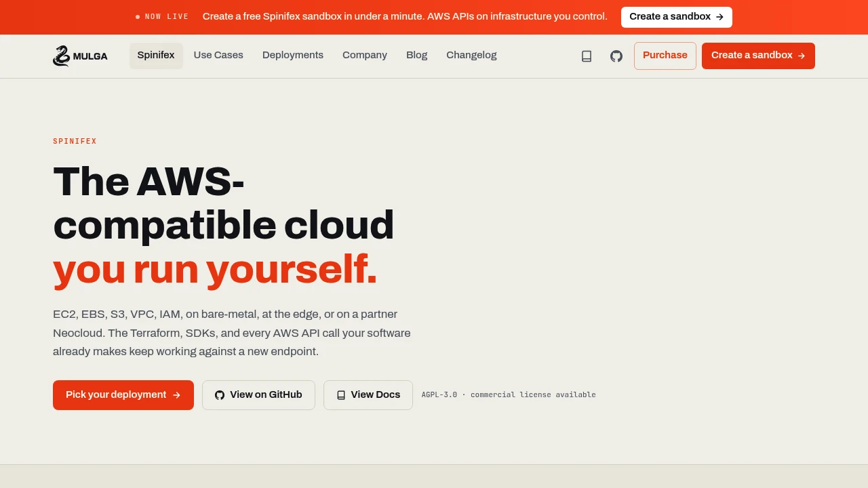Click arrow icon on Pick your deployment
Screen dimensions: 868x488
click(x=176, y=395)
